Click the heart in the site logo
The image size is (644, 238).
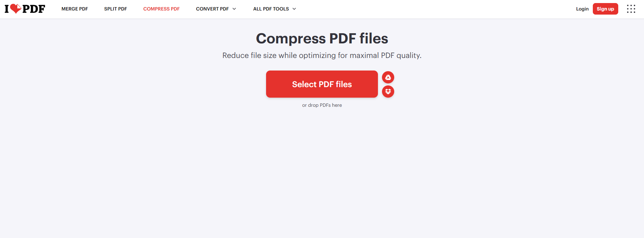(x=15, y=8)
